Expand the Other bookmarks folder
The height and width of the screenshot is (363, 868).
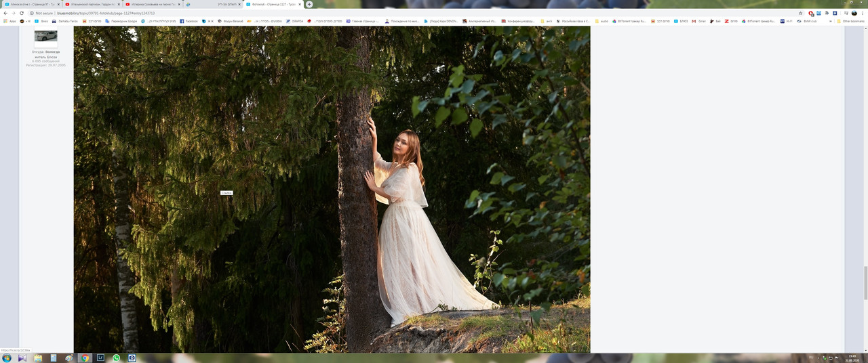851,21
